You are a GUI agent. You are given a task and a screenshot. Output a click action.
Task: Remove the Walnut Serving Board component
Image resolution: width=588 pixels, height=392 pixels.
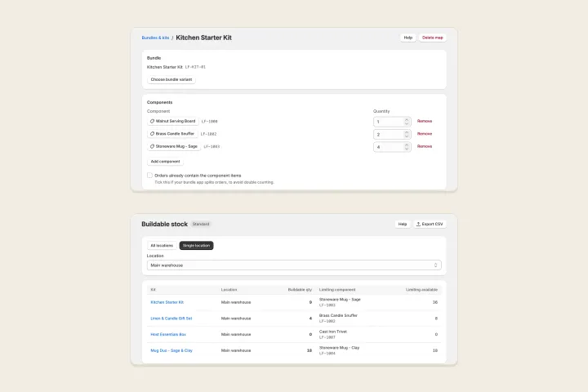(425, 121)
